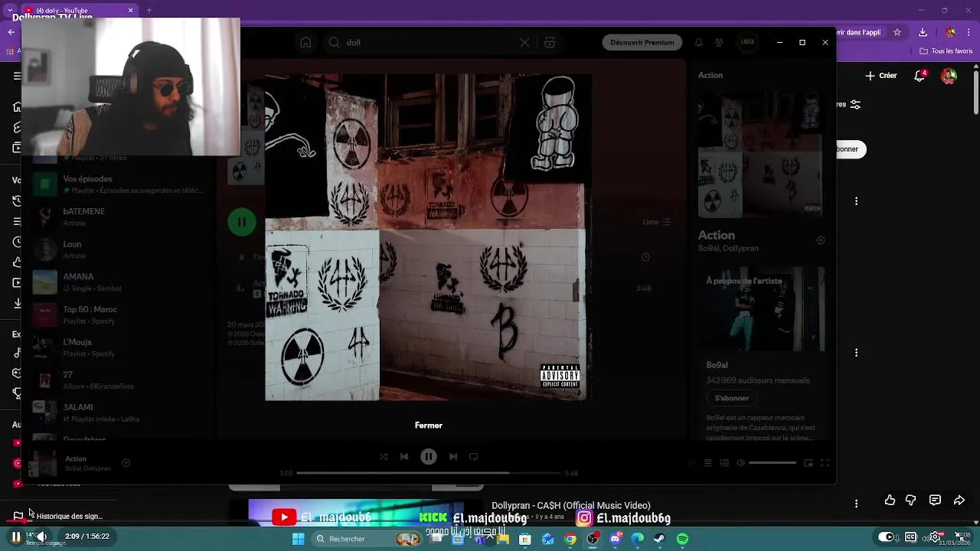Screen dimensions: 980x551
Task: Open the Spotify friend activity icon
Action: click(719, 43)
